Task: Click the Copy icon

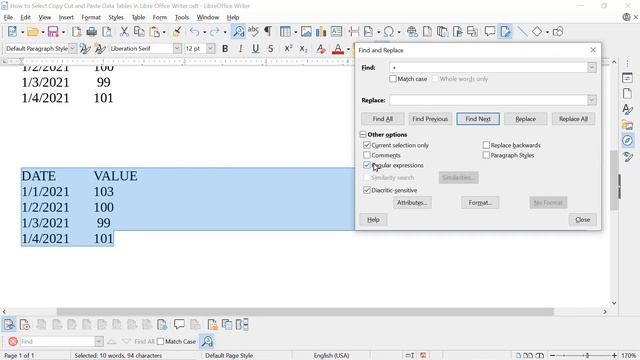Action: [139, 32]
